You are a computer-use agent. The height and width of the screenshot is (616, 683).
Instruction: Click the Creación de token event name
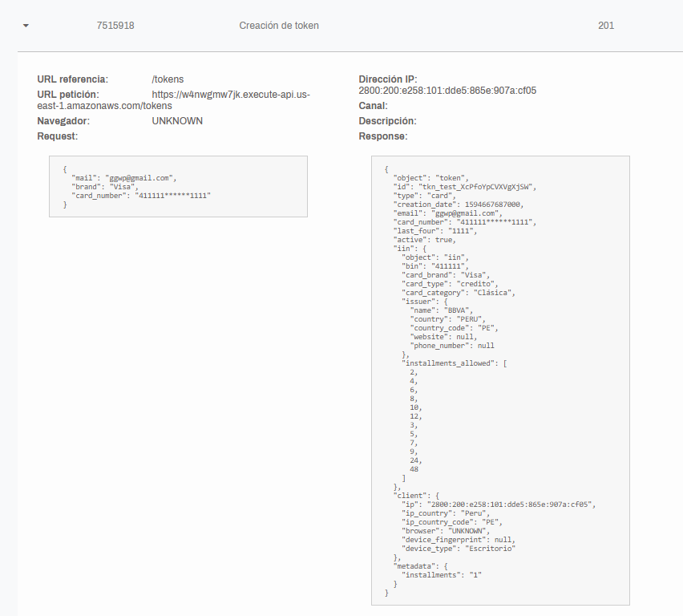(279, 26)
